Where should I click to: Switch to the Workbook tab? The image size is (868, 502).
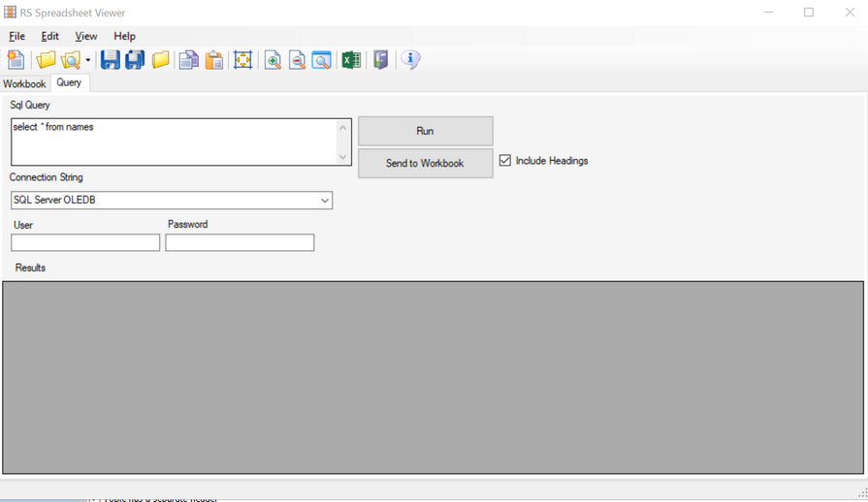(x=24, y=84)
